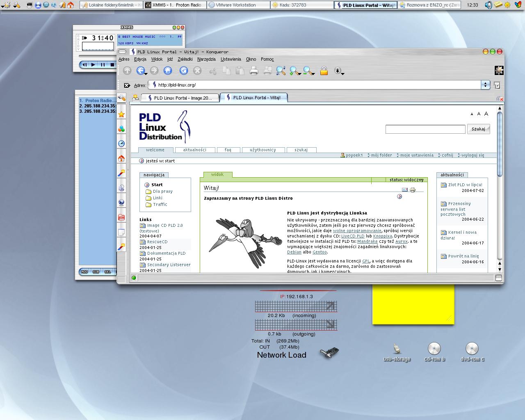525x420 pixels.
Task: Click the Paste clipboard icon in toolbar
Action: 240,71
